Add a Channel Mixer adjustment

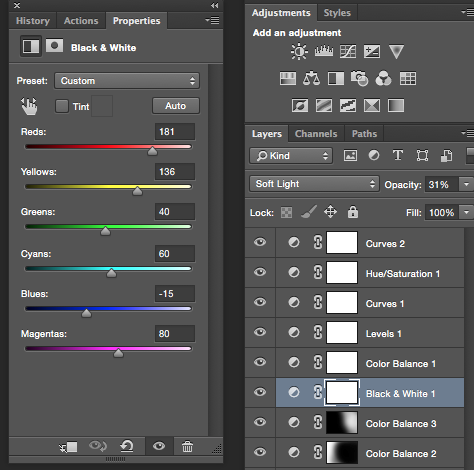click(383, 79)
